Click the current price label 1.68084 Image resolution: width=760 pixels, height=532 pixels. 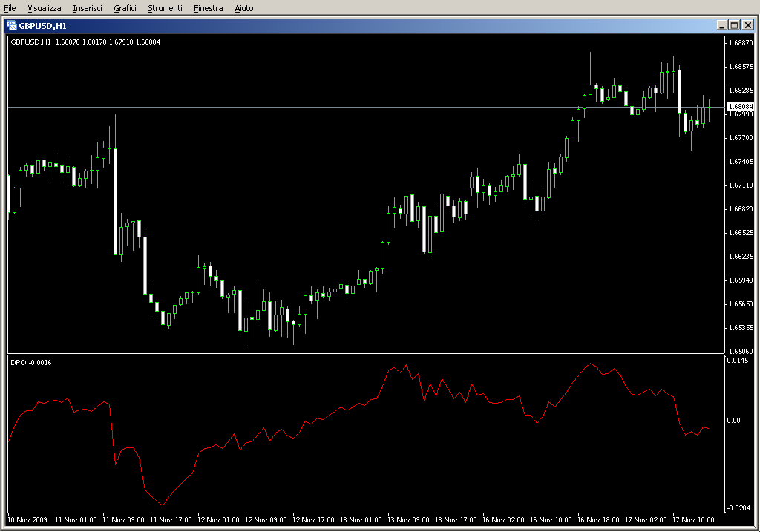point(741,107)
